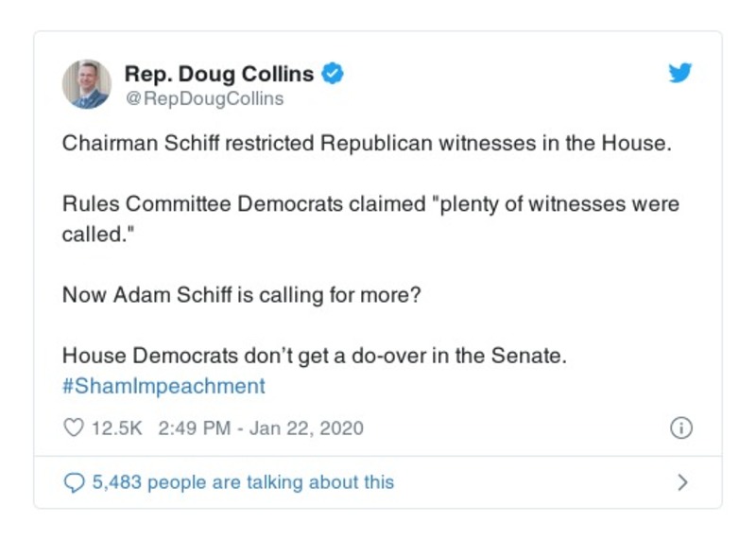Click the Twitter bird logo

pos(680,74)
